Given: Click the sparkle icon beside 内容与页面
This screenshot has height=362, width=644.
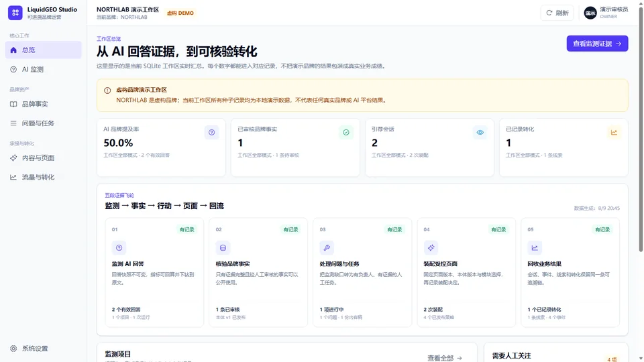Looking at the screenshot, I should pyautogui.click(x=13, y=158).
